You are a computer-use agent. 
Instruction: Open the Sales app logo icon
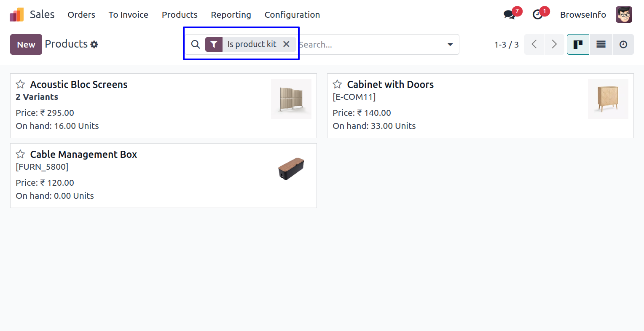tap(16, 15)
